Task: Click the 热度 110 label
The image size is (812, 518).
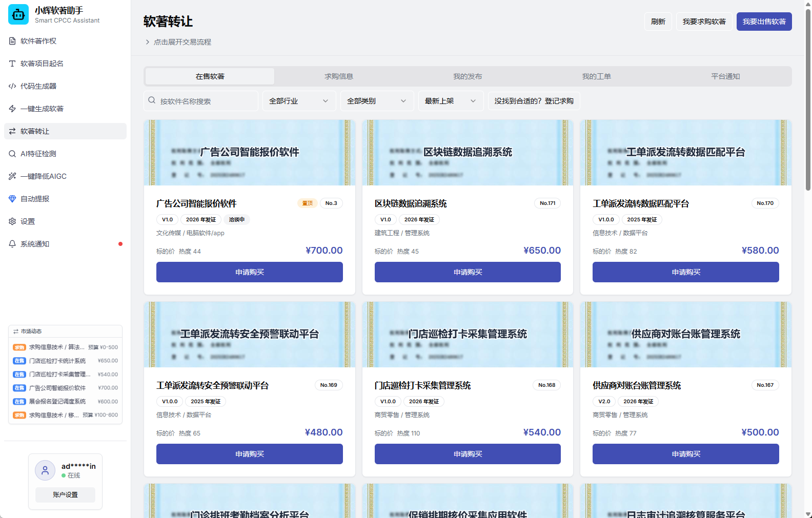Action: click(x=409, y=433)
